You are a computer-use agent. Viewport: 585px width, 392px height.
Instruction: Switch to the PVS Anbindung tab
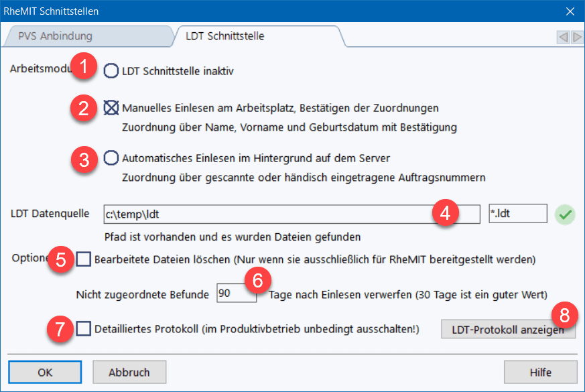(x=55, y=36)
